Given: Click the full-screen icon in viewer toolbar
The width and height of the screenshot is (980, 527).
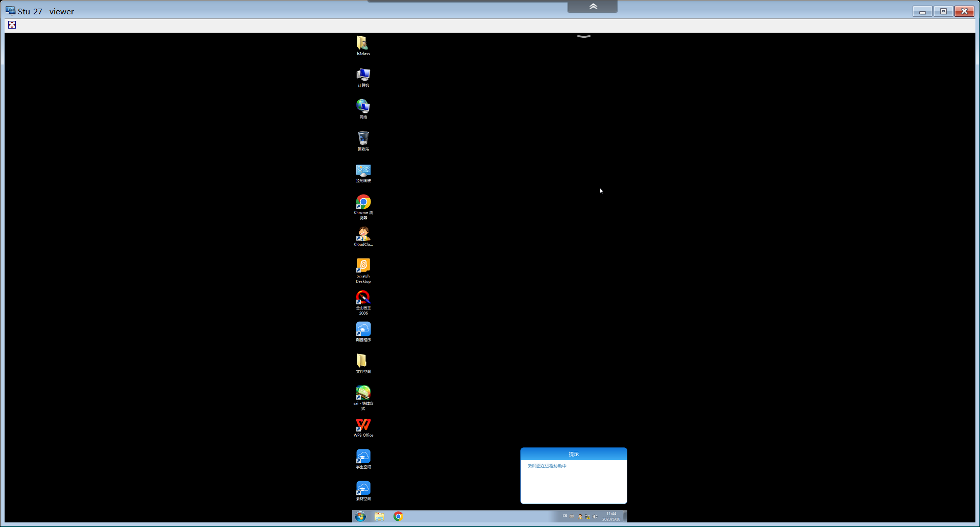Looking at the screenshot, I should (x=12, y=25).
